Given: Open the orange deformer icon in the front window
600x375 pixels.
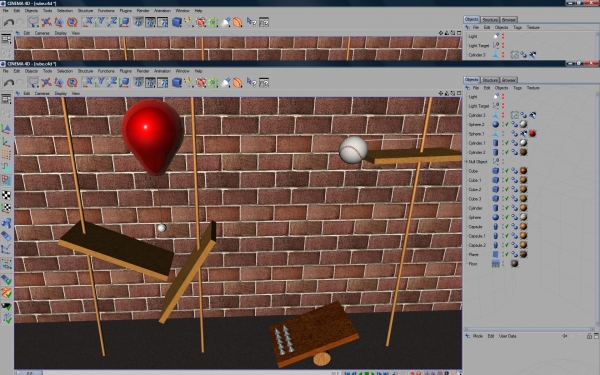Looking at the screenshot, I should 237,82.
